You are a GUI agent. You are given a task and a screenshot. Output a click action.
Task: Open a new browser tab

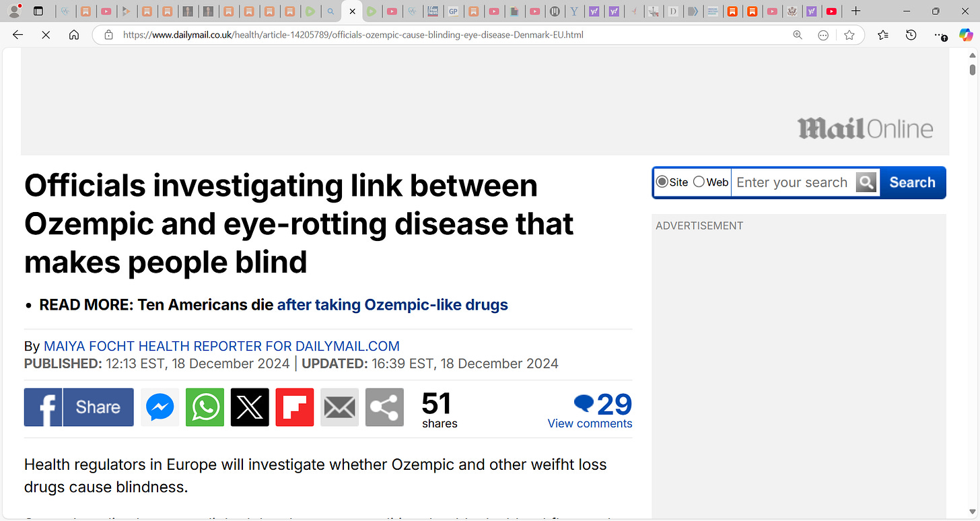[x=855, y=11]
